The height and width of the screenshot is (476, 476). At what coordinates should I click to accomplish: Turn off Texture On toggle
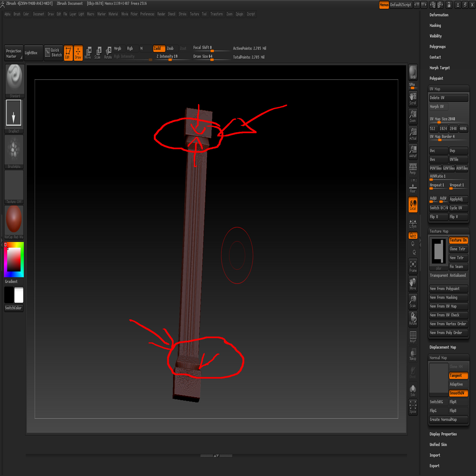point(458,240)
